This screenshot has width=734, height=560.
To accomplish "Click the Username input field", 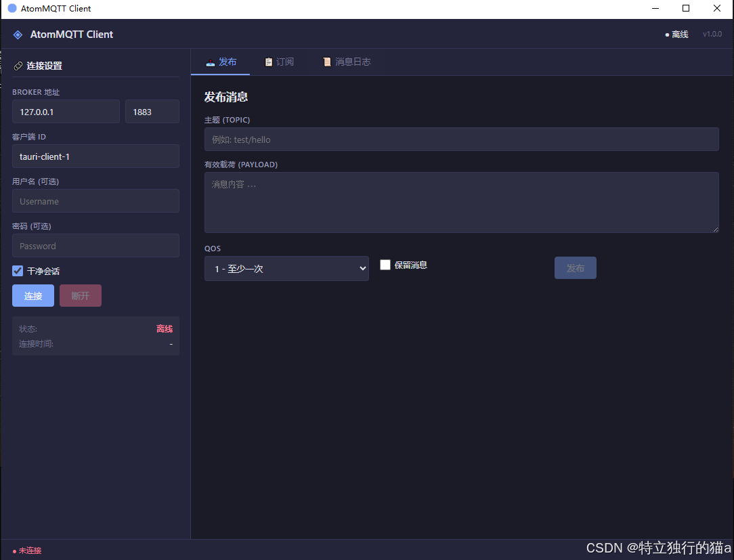I will (95, 201).
